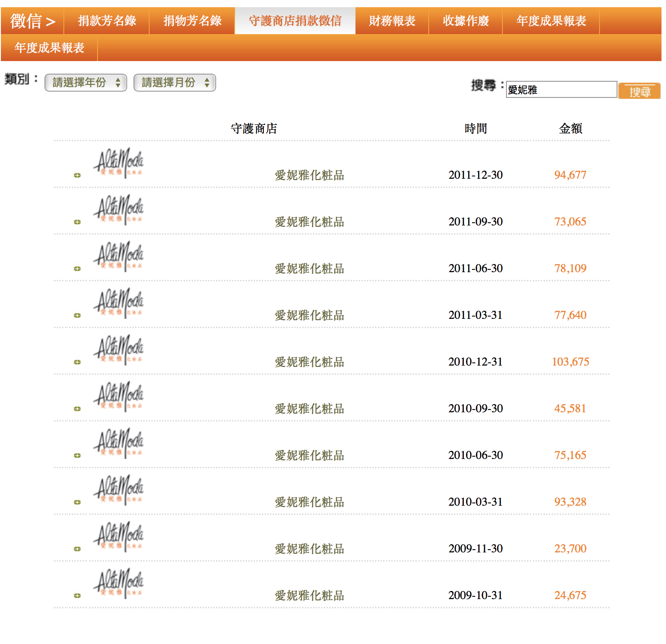666x644 pixels.
Task: Open the 財務報表 tab
Action: [392, 21]
